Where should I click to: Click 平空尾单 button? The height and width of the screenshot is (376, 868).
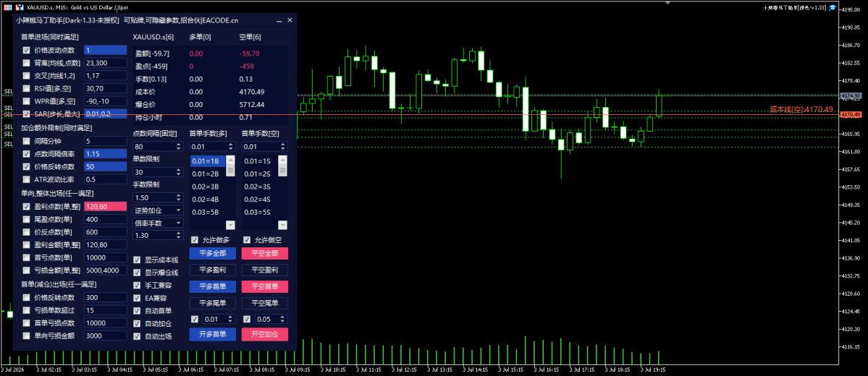[x=265, y=303]
